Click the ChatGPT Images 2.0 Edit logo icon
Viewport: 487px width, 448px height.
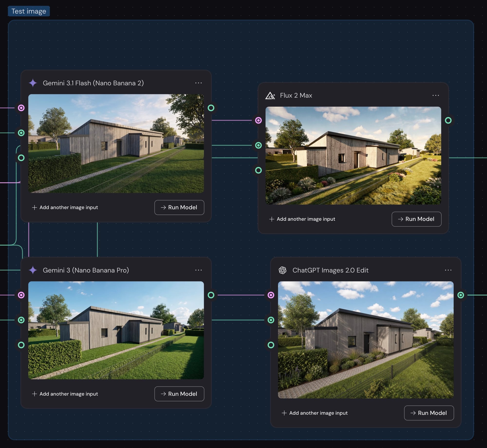click(282, 270)
